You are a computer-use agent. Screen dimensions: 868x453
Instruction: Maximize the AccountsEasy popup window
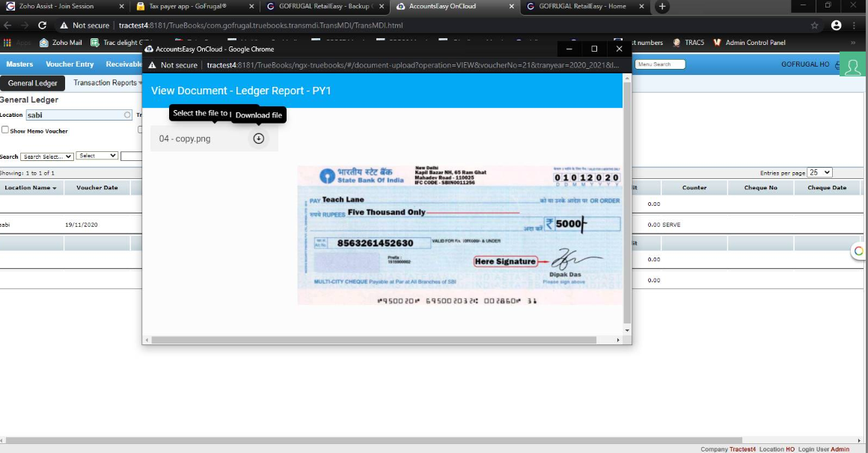(594, 49)
